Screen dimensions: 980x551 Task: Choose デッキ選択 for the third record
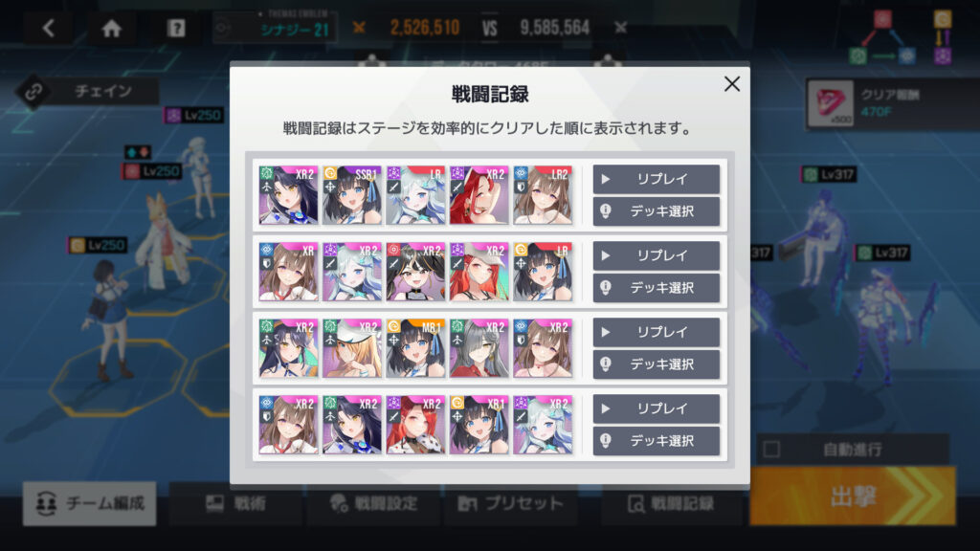click(657, 364)
